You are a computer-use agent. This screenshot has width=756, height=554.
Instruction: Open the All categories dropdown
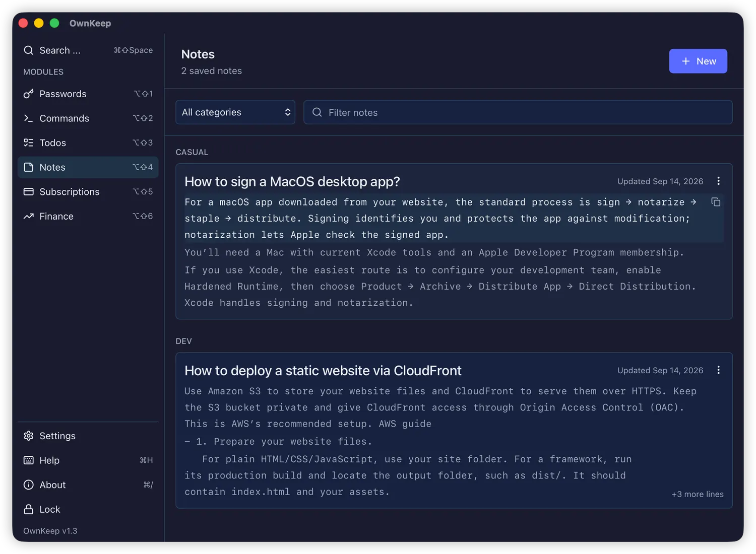pyautogui.click(x=235, y=112)
